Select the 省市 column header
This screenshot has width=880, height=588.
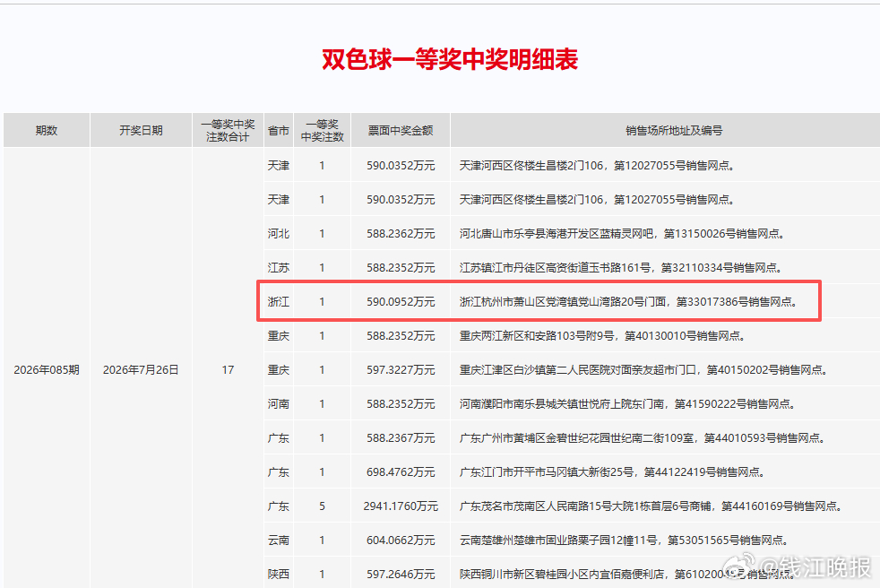[x=279, y=130]
